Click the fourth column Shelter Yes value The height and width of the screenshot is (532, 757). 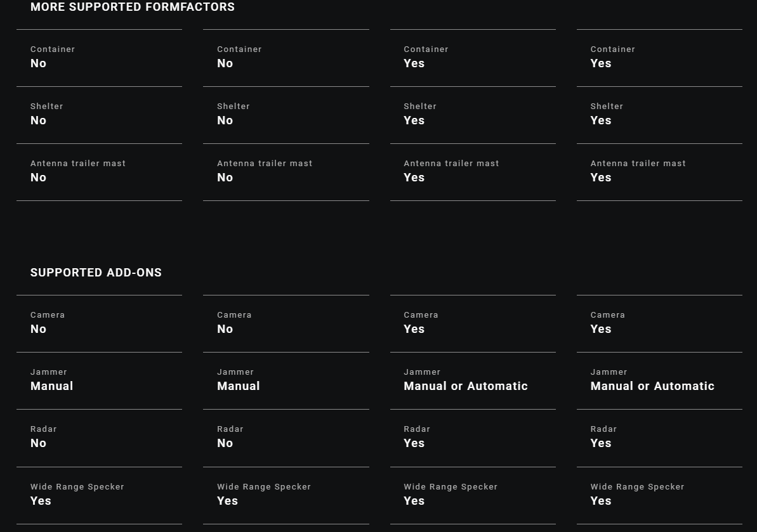pyautogui.click(x=600, y=120)
